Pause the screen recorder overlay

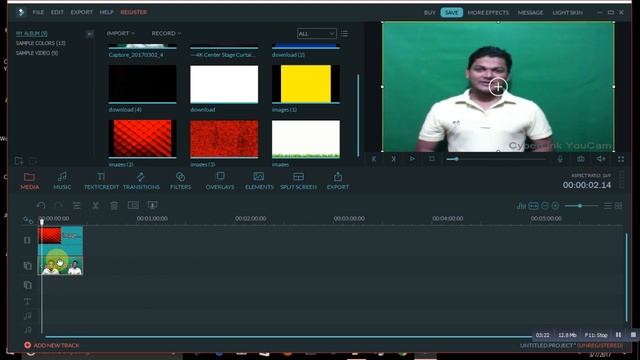coord(618,335)
